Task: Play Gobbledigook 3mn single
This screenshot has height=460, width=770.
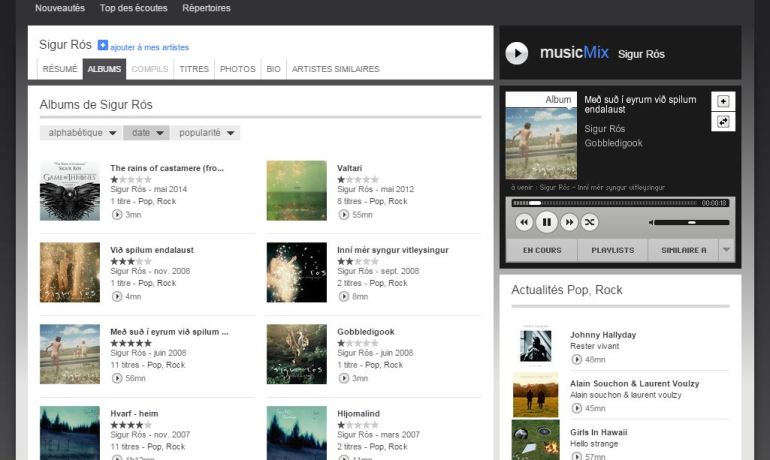Action: [344, 378]
